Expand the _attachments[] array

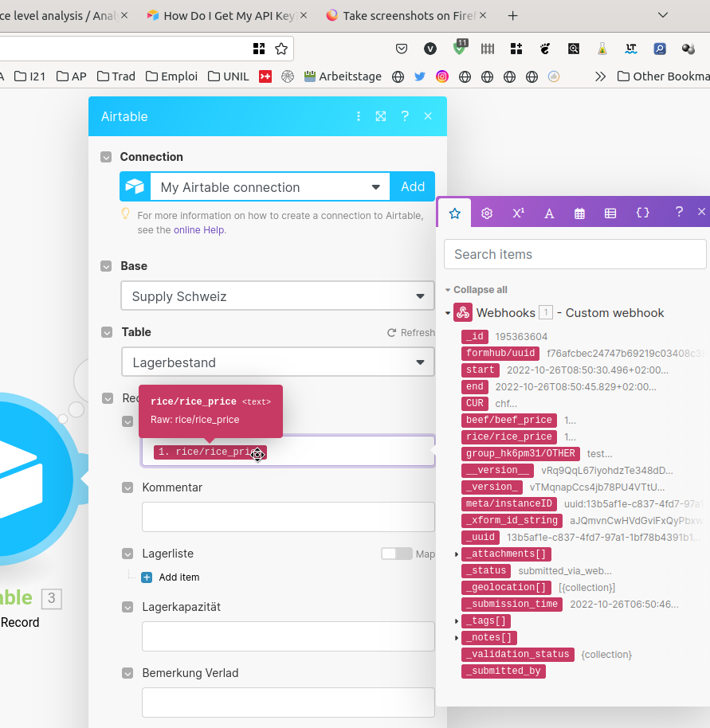click(457, 554)
